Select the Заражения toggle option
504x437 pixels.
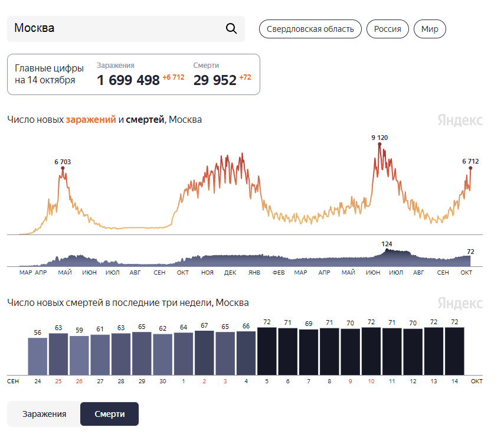click(44, 414)
